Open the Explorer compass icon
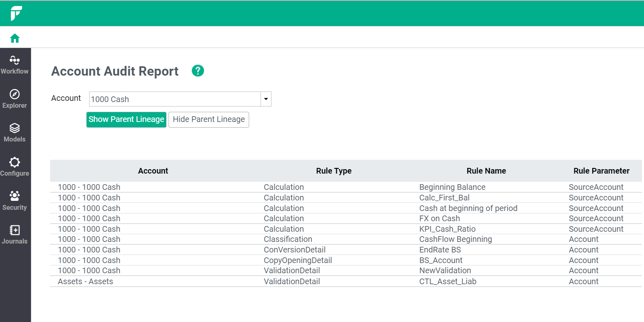Viewport: 644px width, 322px height. point(15,94)
